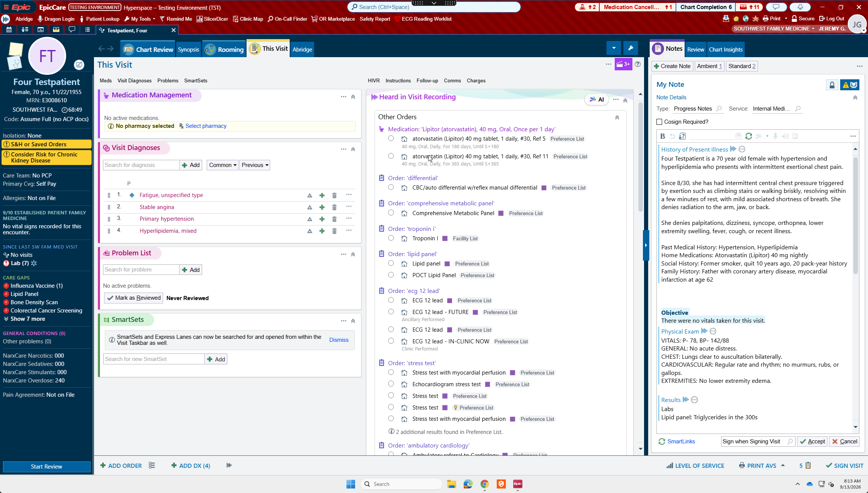
Task: Click the refresh icon in note toolbar
Action: (749, 136)
